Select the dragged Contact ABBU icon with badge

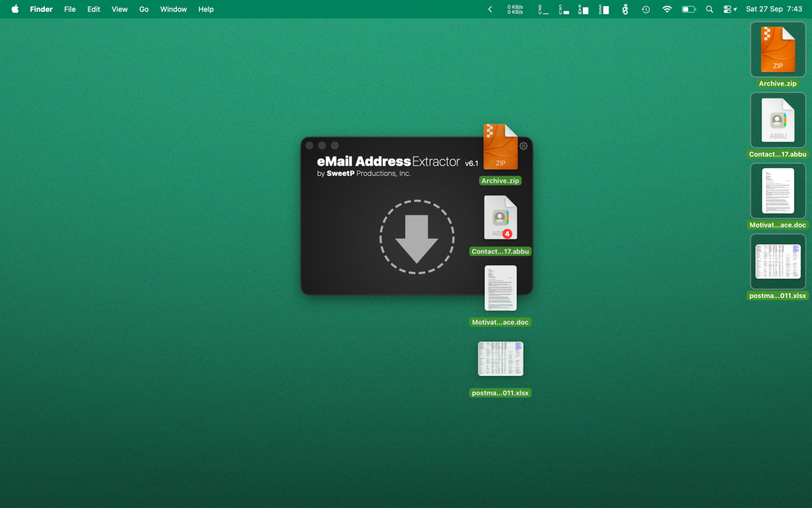pyautogui.click(x=500, y=217)
